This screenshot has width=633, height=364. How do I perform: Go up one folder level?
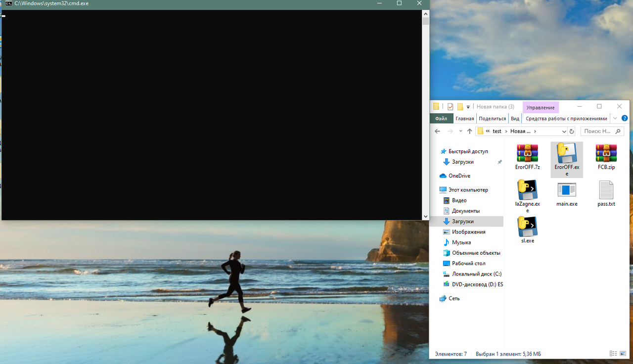pyautogui.click(x=469, y=131)
